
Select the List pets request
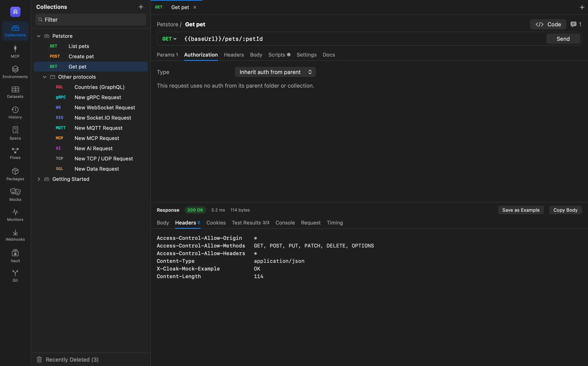[x=91, y=46]
